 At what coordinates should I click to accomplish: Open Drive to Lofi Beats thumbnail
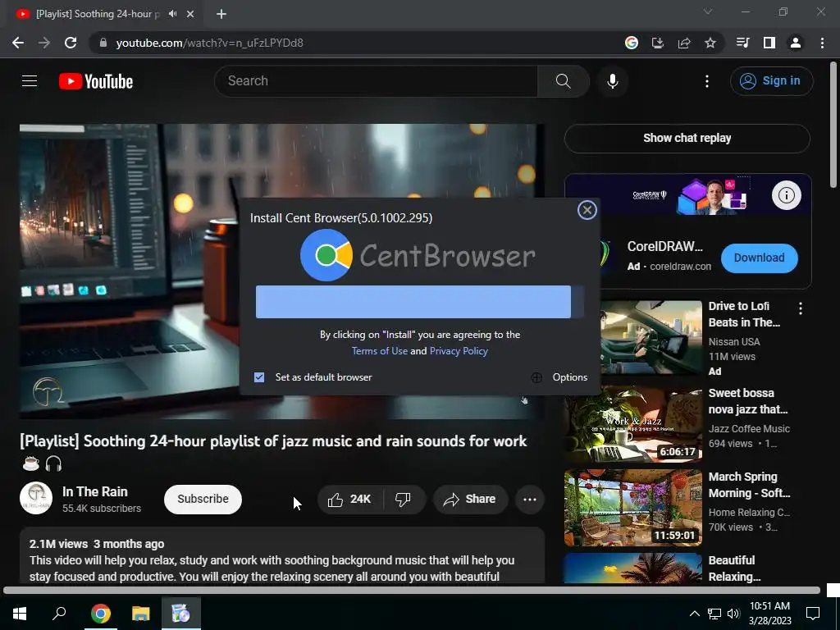(x=651, y=337)
